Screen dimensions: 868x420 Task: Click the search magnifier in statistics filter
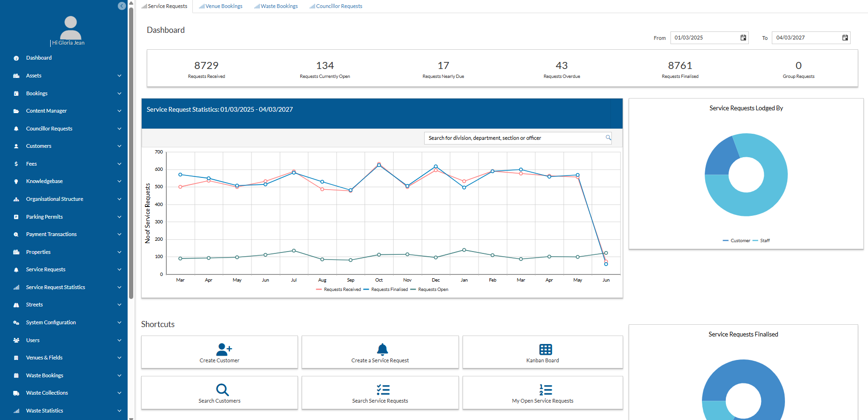pos(608,137)
